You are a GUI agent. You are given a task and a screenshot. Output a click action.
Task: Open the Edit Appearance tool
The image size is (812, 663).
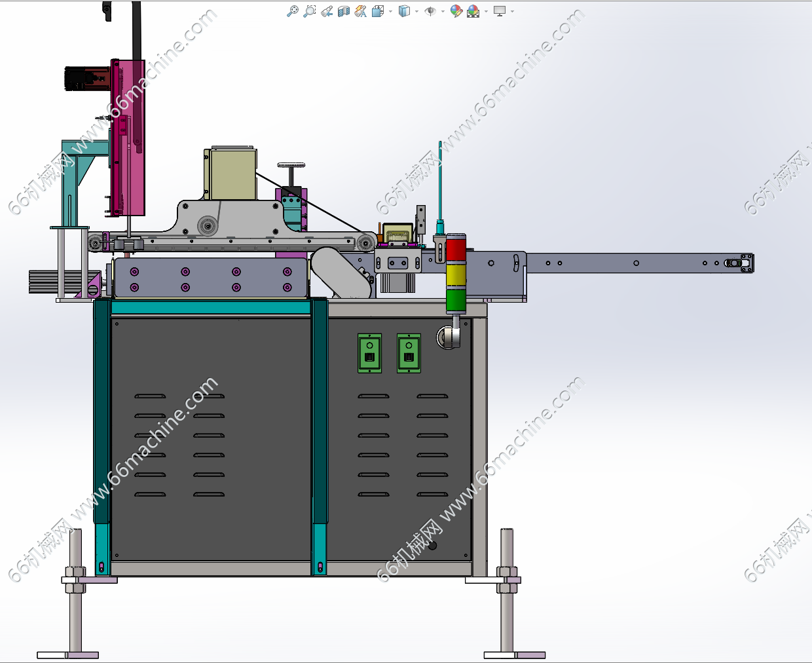(x=456, y=11)
